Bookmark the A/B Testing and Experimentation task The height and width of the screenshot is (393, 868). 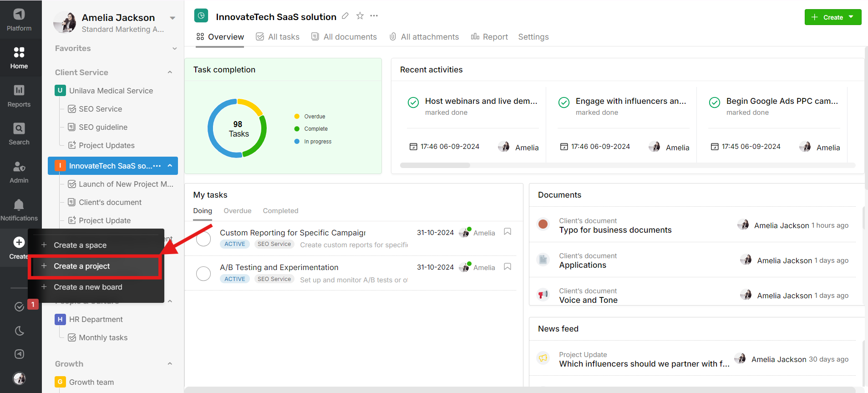click(x=508, y=266)
